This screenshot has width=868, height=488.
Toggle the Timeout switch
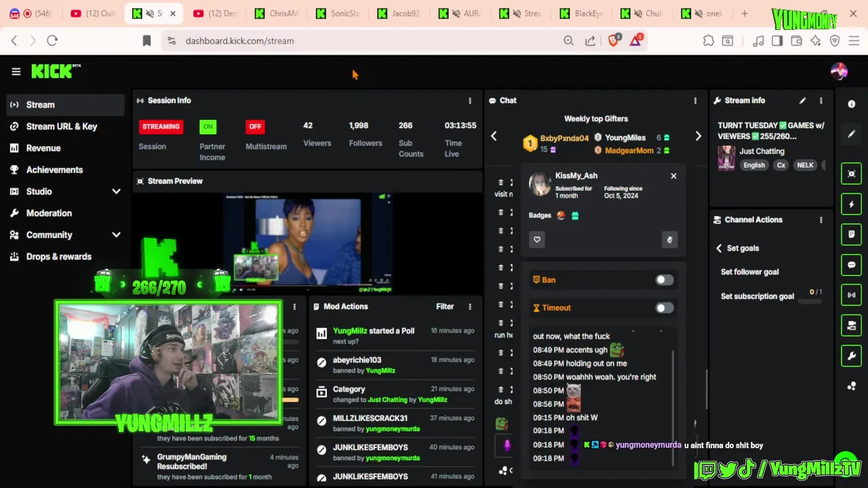[x=664, y=308]
